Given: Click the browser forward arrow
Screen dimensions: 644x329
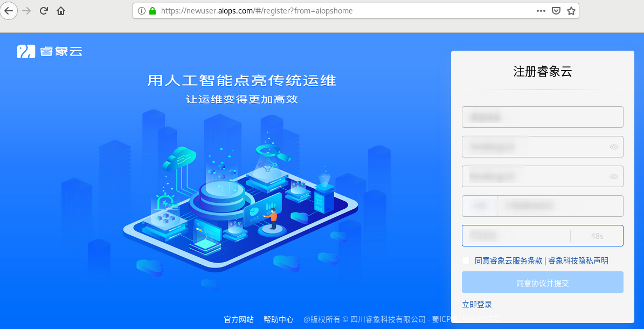Looking at the screenshot, I should click(26, 11).
